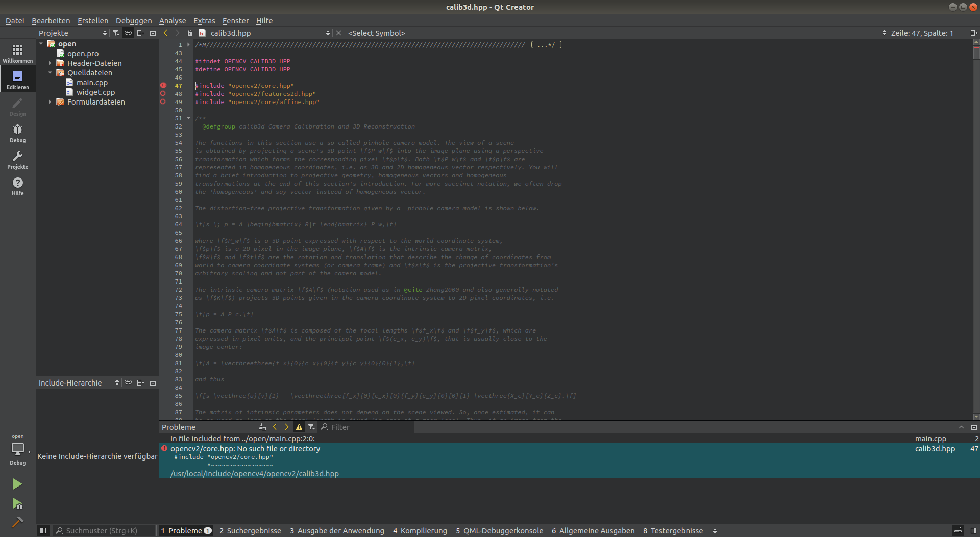The height and width of the screenshot is (537, 980).
Task: Open the Projekte panel type dropdown
Action: pyautogui.click(x=73, y=33)
